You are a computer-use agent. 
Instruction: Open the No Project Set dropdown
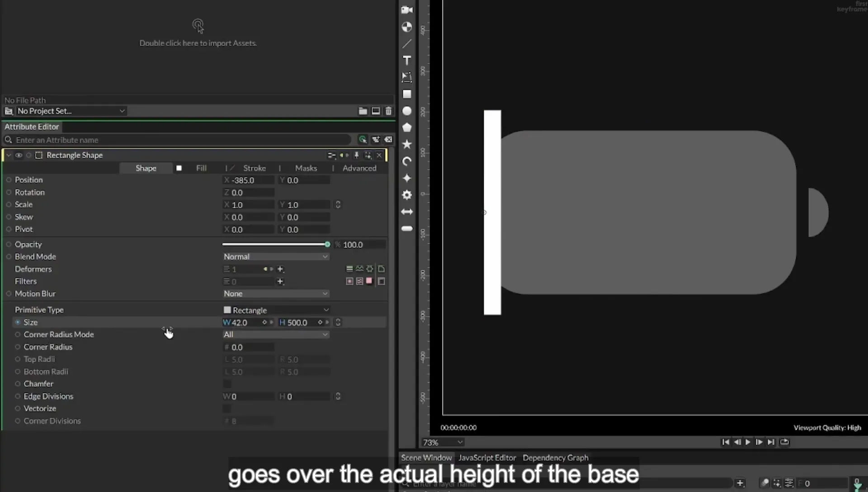tap(71, 111)
